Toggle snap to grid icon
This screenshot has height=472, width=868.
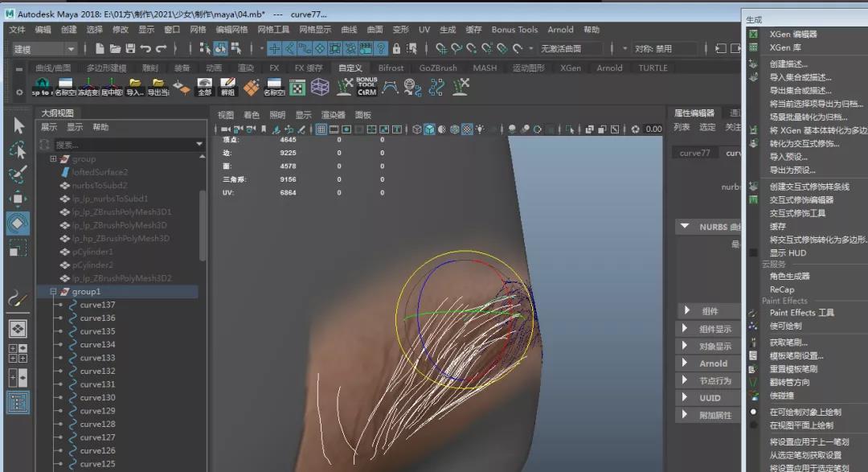(x=441, y=48)
